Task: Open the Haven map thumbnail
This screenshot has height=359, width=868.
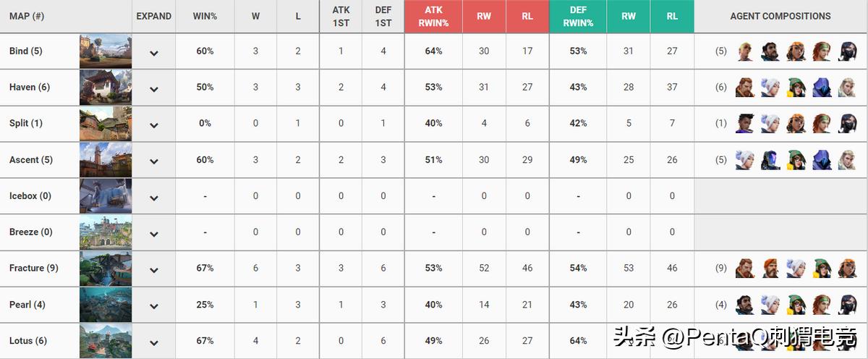Action: 106,88
